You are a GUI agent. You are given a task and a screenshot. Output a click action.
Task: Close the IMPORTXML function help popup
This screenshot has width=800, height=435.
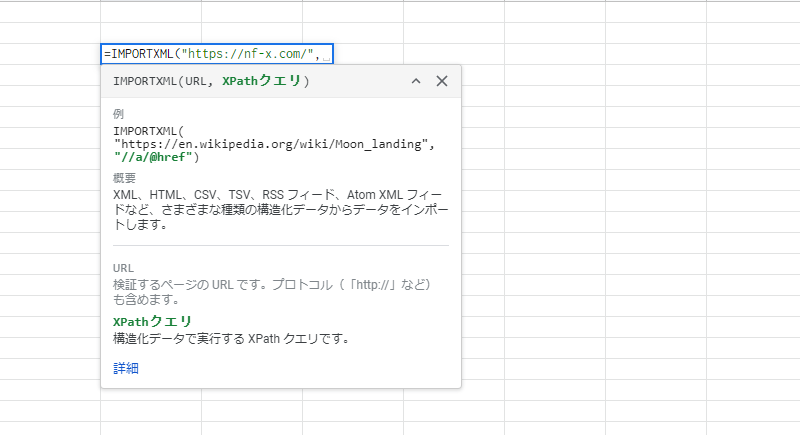(442, 81)
